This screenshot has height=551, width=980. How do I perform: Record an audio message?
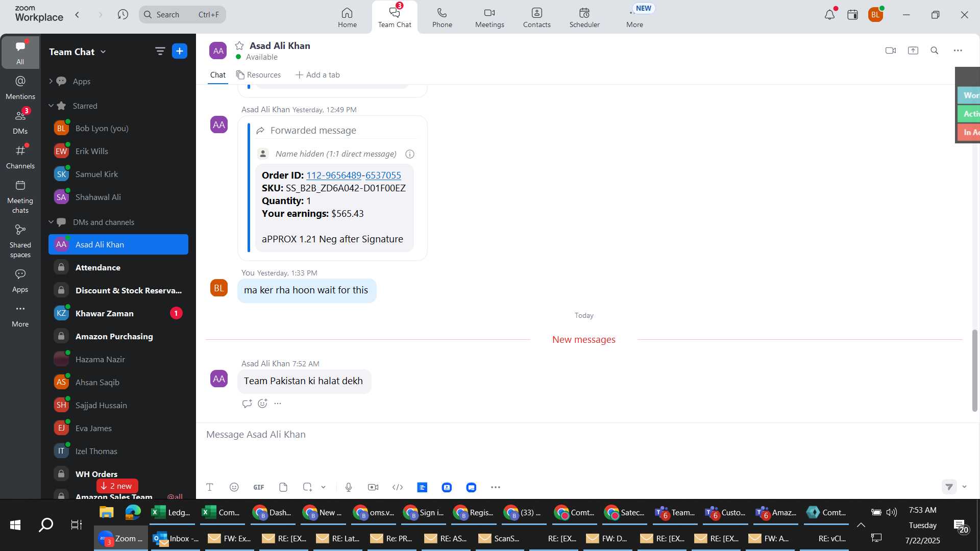coord(349,487)
